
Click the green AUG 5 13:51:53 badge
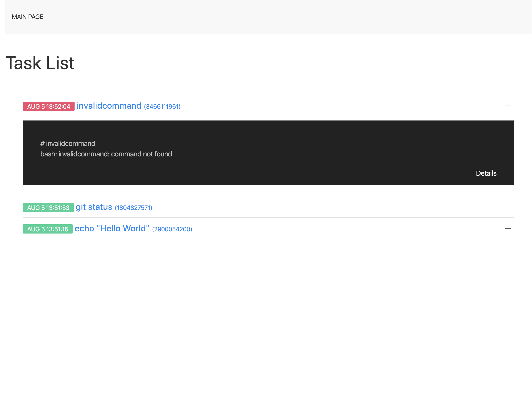coord(48,208)
